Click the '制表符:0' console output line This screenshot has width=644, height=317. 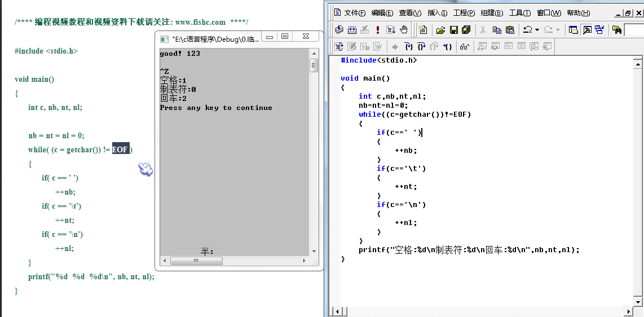(x=178, y=90)
